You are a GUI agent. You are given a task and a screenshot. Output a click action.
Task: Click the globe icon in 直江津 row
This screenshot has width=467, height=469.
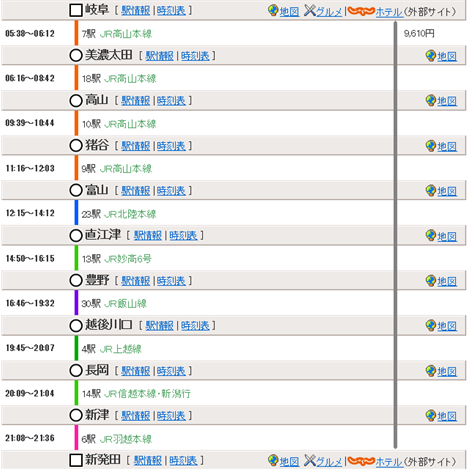point(431,236)
